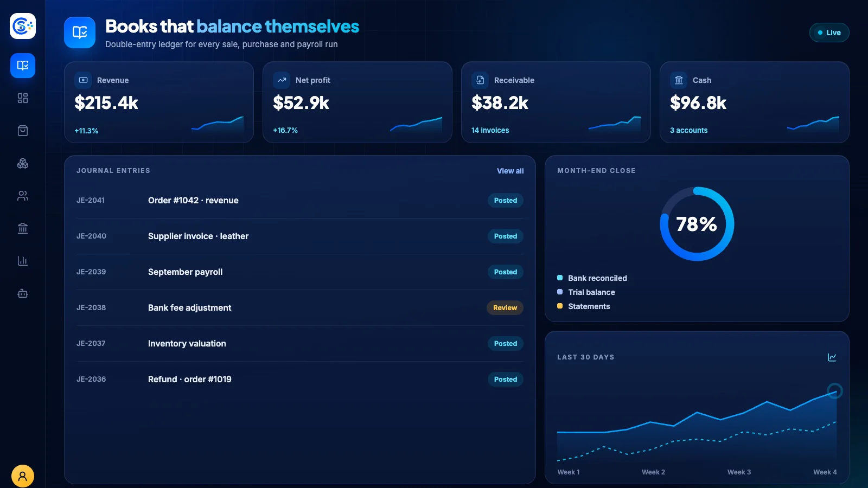Viewport: 868px width, 488px height.
Task: Open the bar chart reports sidebar icon
Action: (23, 261)
